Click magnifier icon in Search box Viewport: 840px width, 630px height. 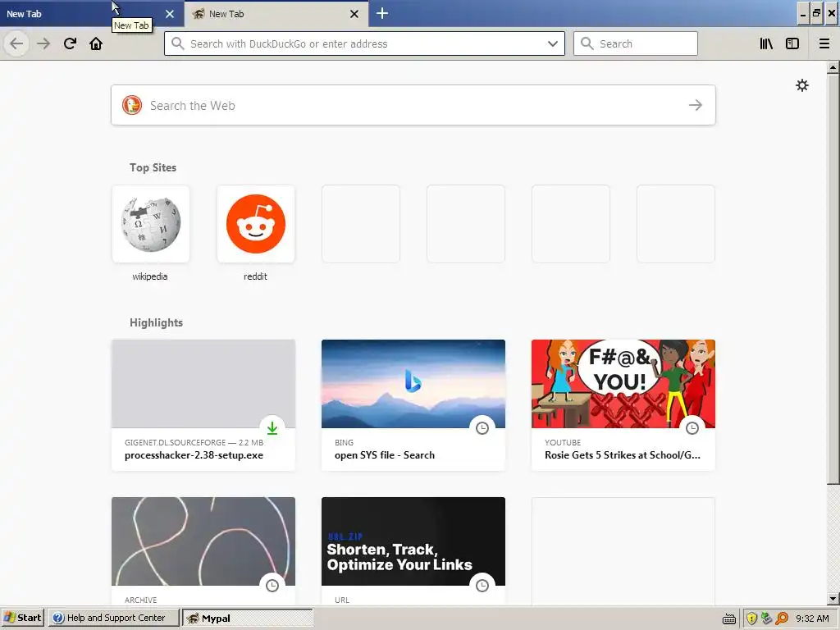587,43
